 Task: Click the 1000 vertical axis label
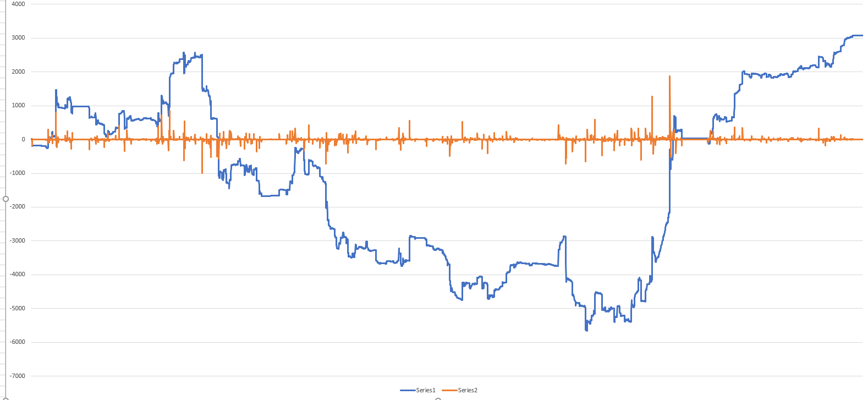point(18,106)
